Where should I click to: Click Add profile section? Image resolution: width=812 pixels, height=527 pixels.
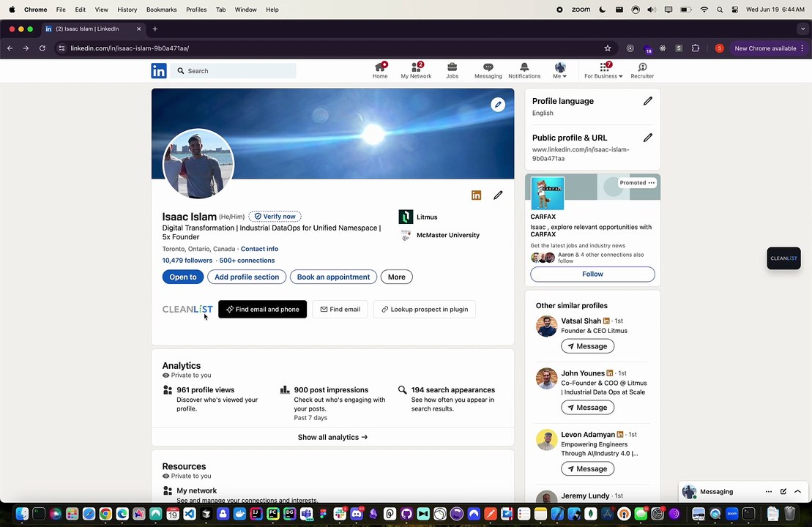point(247,277)
